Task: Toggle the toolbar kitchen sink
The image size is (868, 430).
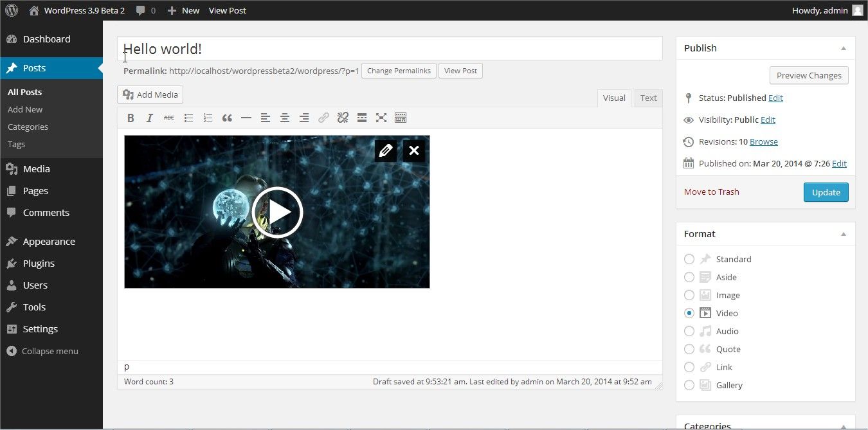Action: (x=401, y=118)
